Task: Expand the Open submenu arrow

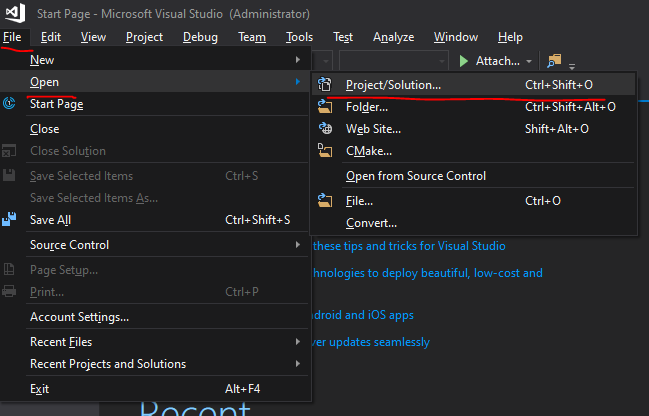Action: coord(298,82)
